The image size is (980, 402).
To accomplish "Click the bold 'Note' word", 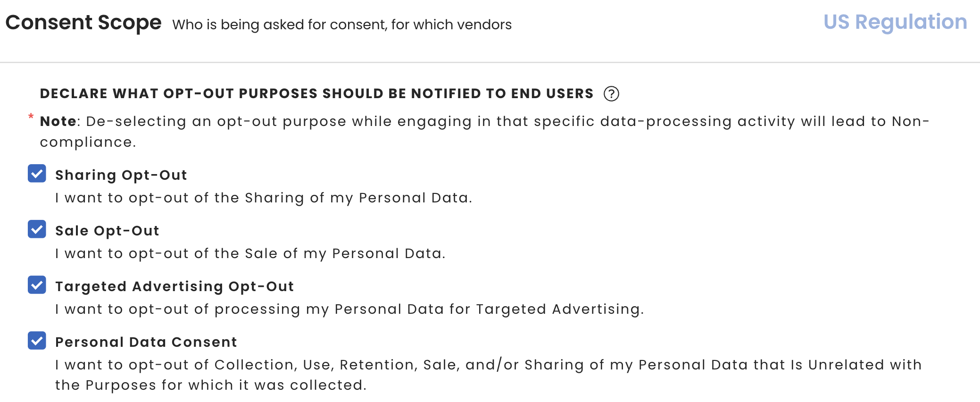I will pos(58,121).
